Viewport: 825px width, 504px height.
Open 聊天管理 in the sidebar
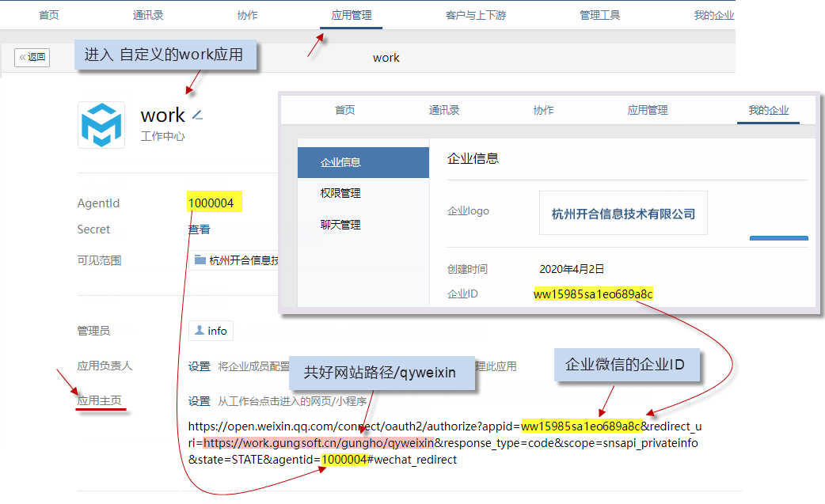tap(340, 225)
